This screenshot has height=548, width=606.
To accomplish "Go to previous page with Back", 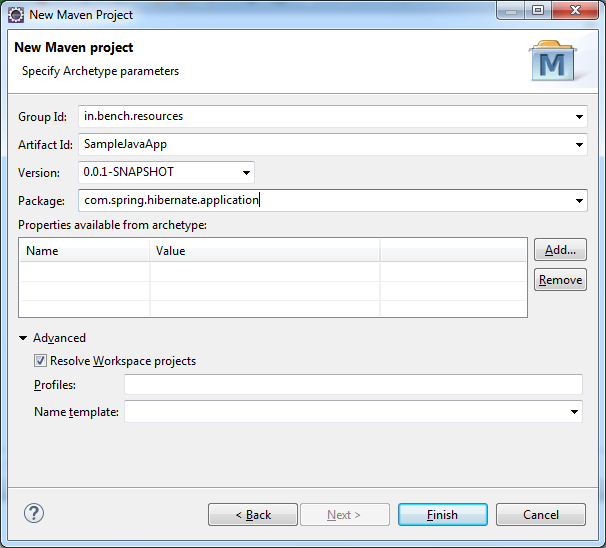I will [x=253, y=514].
